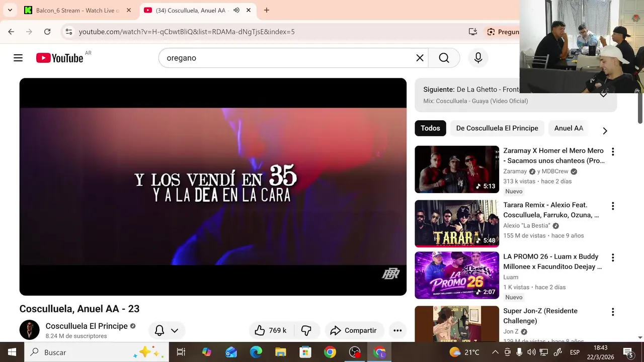Reload the current page

click(x=47, y=32)
